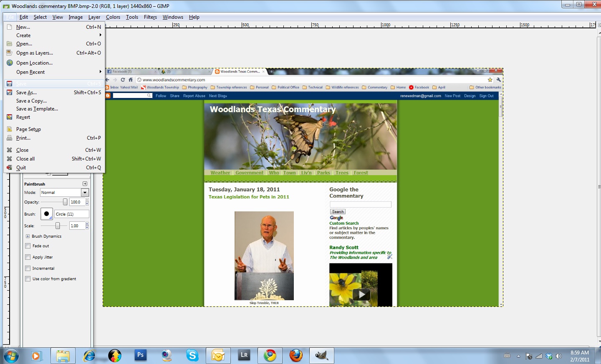Toggle the Apply Jitter checkbox
Viewport: 601px width, 364px height.
[x=28, y=257]
